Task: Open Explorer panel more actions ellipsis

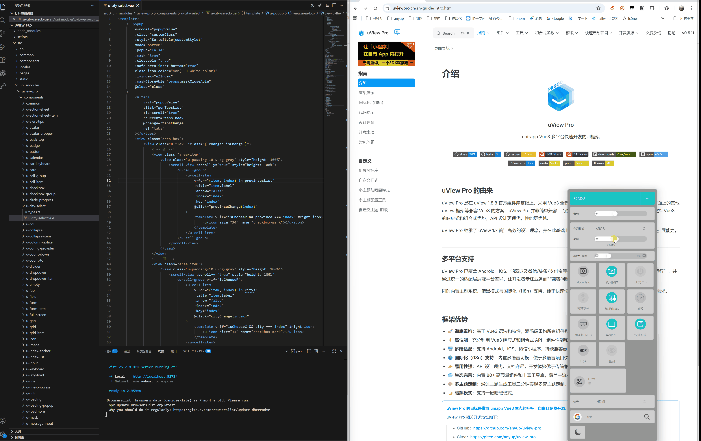Action: [92, 5]
